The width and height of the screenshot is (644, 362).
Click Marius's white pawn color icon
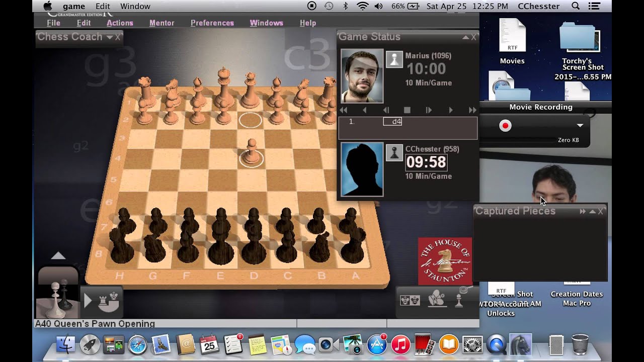[394, 59]
